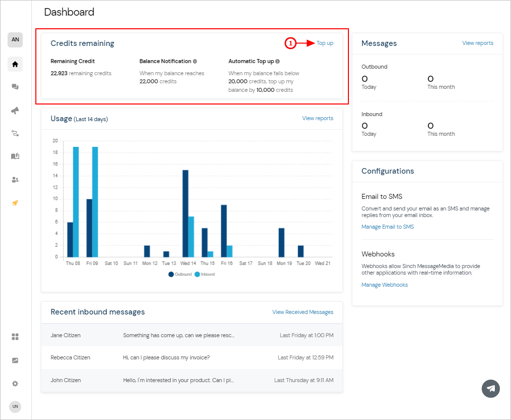Click the Top up link
Viewport: 511px width, 420px height.
[x=325, y=43]
